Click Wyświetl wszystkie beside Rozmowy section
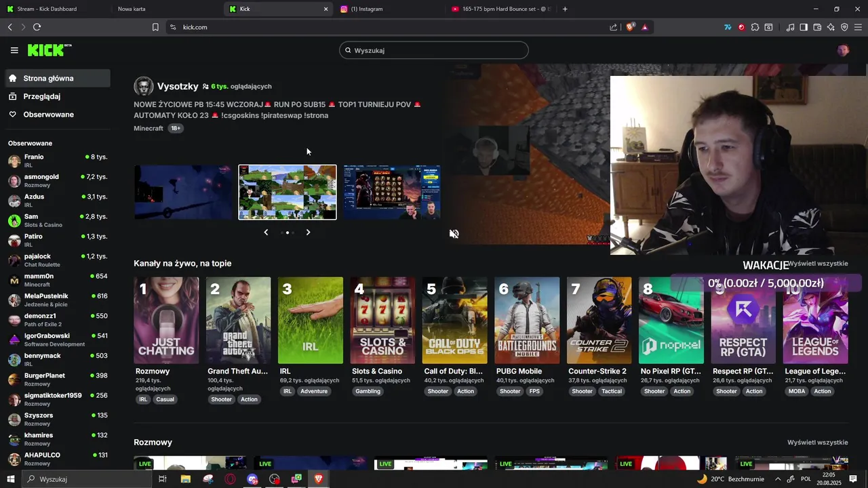This screenshot has height=488, width=868. [817, 443]
